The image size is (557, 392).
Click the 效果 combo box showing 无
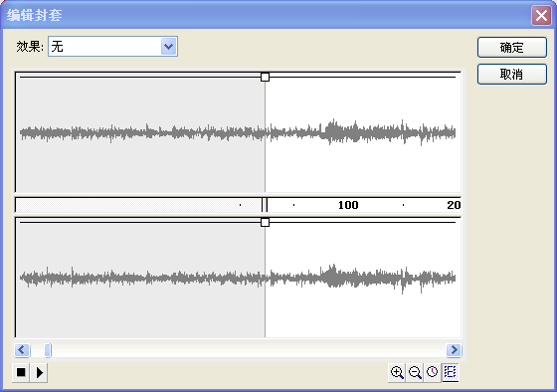[112, 46]
